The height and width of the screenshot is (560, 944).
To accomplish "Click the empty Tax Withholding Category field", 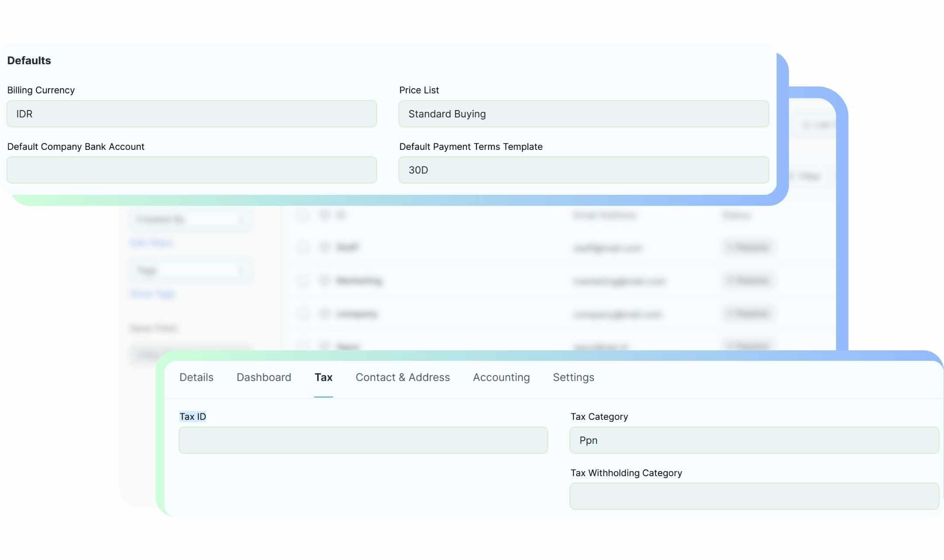I will 753,496.
